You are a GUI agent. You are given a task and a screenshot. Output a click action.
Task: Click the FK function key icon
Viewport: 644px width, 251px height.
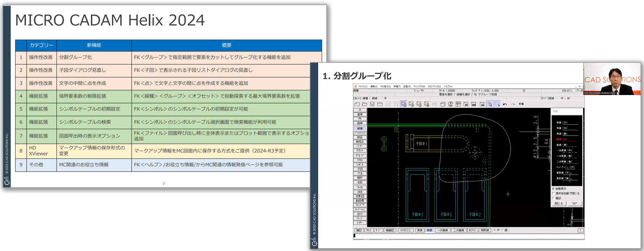(466, 104)
